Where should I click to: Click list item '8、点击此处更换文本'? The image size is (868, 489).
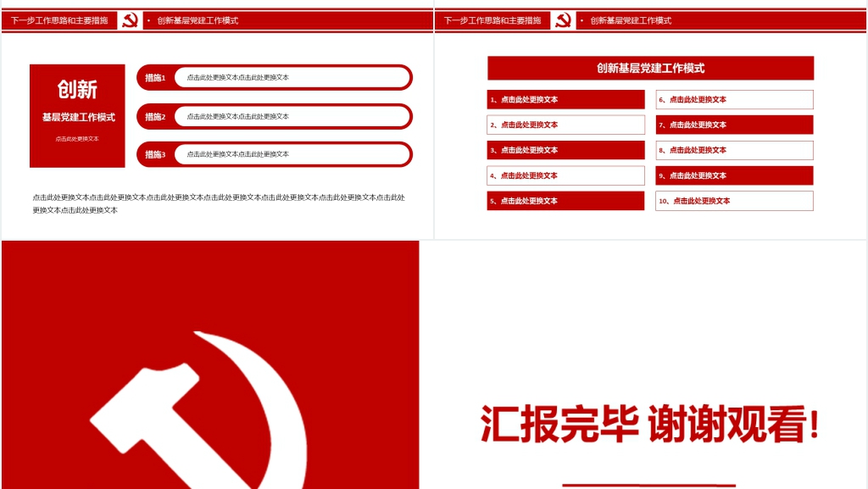(735, 150)
